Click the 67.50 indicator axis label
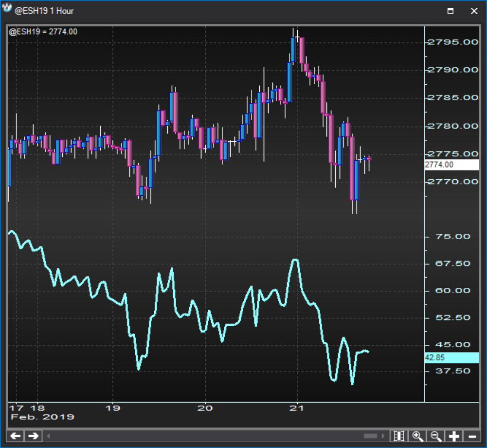 (x=453, y=263)
